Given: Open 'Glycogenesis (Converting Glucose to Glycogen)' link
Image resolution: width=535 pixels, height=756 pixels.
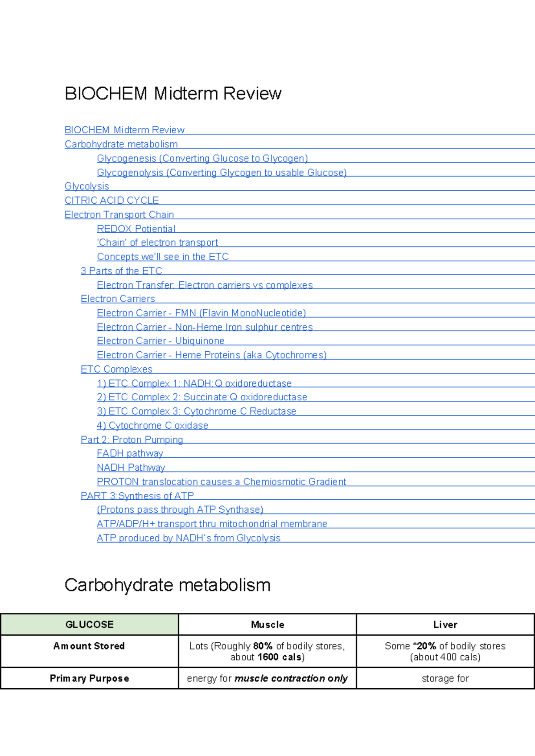Looking at the screenshot, I should coord(202,158).
